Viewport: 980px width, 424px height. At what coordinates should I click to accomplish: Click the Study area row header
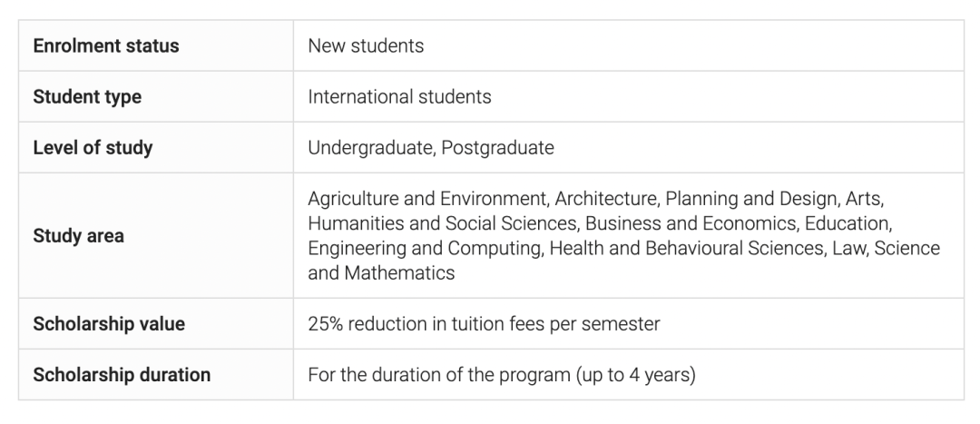[156, 236]
